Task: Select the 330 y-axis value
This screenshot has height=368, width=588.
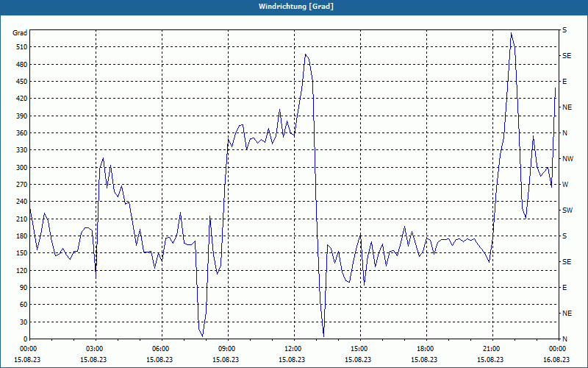Action: point(22,150)
